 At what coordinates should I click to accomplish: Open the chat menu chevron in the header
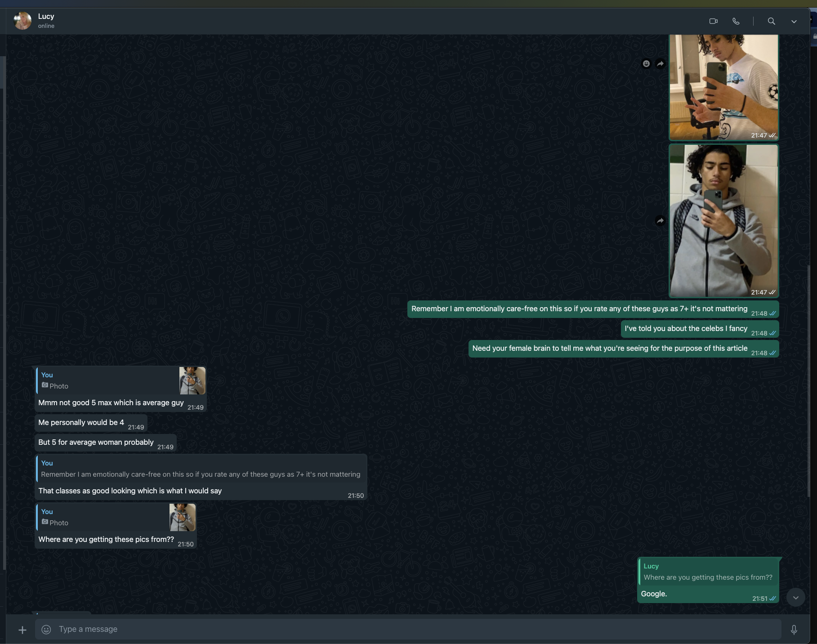pyautogui.click(x=794, y=21)
